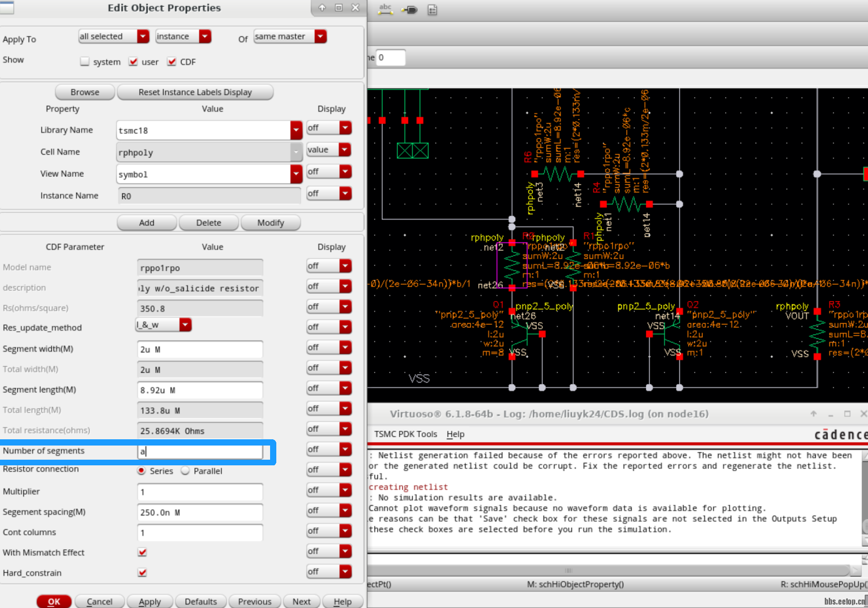Click the window menu icon in dialog title
Image resolution: width=868 pixels, height=608 pixels.
7,7
